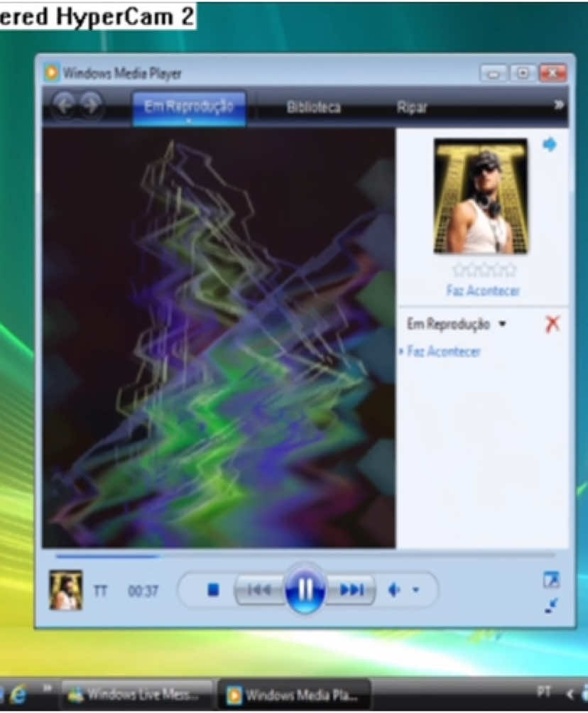Click the Back navigation arrow
The height and width of the screenshot is (713, 588).
[x=64, y=105]
